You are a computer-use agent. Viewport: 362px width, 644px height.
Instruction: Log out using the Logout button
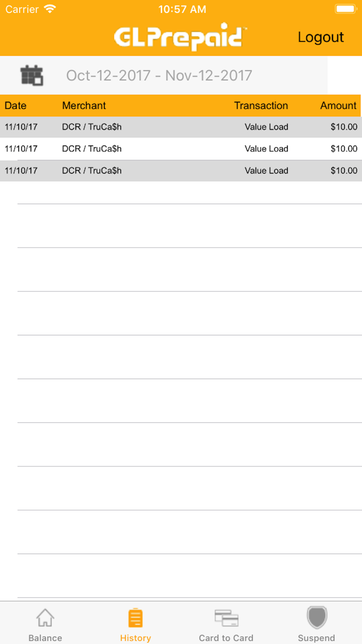pyautogui.click(x=321, y=37)
